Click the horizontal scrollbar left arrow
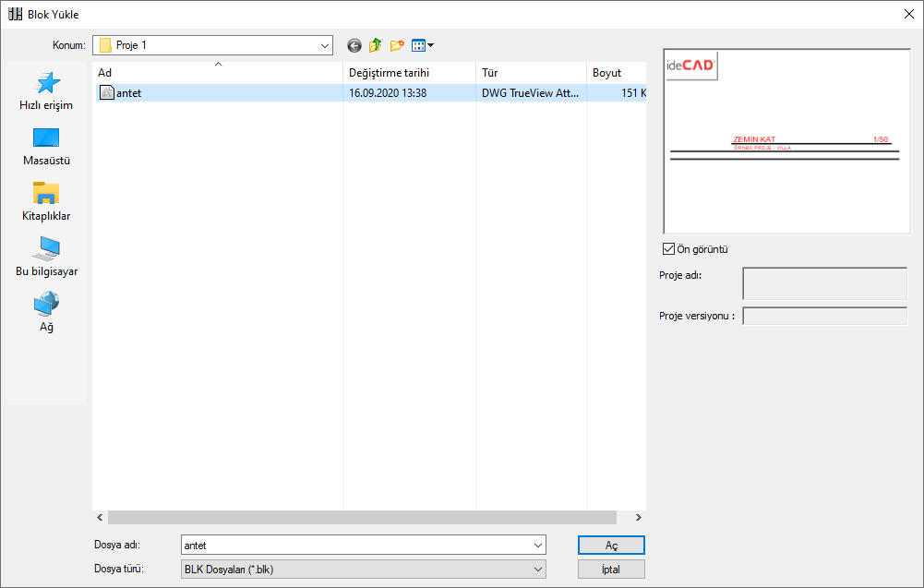This screenshot has height=588, width=924. point(100,517)
